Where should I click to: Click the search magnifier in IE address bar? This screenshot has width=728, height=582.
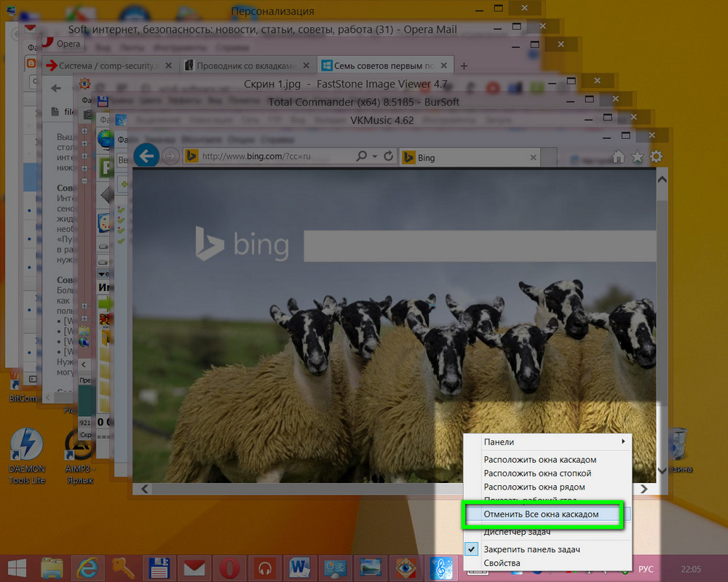point(361,156)
